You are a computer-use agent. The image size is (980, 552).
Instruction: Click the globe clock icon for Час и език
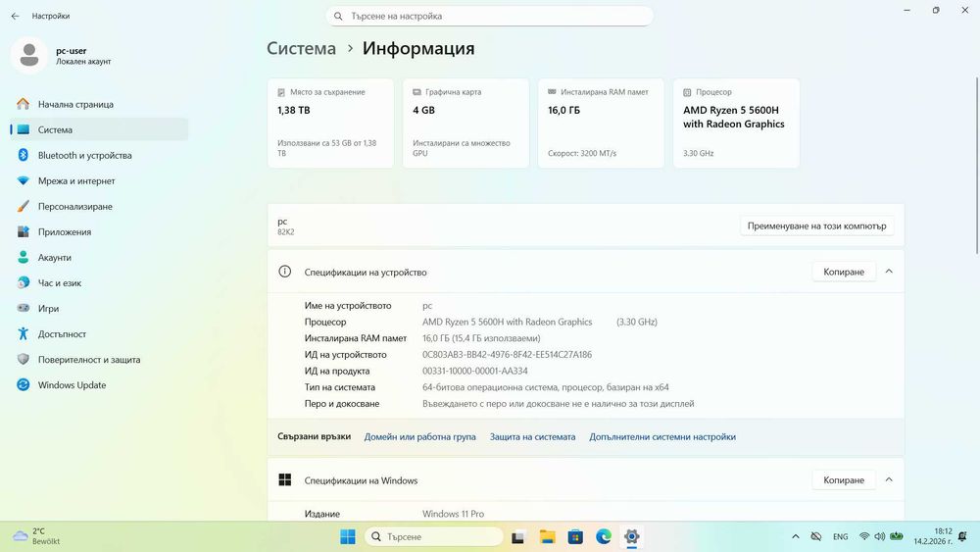(x=24, y=282)
